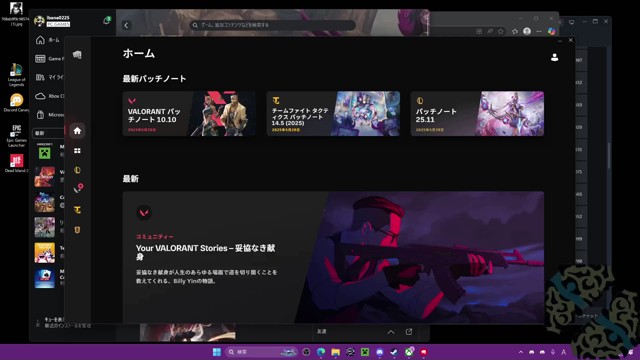Click the コミュニティー category label
640x360 pixels.
pyautogui.click(x=155, y=237)
